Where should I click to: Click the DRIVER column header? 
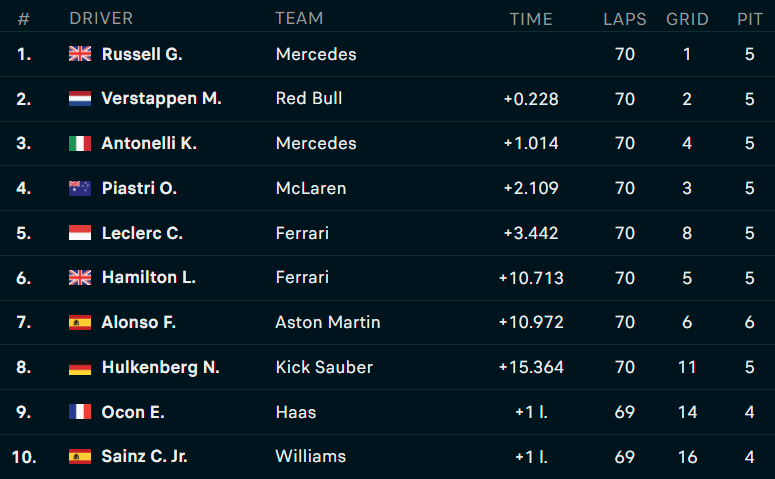click(x=101, y=18)
